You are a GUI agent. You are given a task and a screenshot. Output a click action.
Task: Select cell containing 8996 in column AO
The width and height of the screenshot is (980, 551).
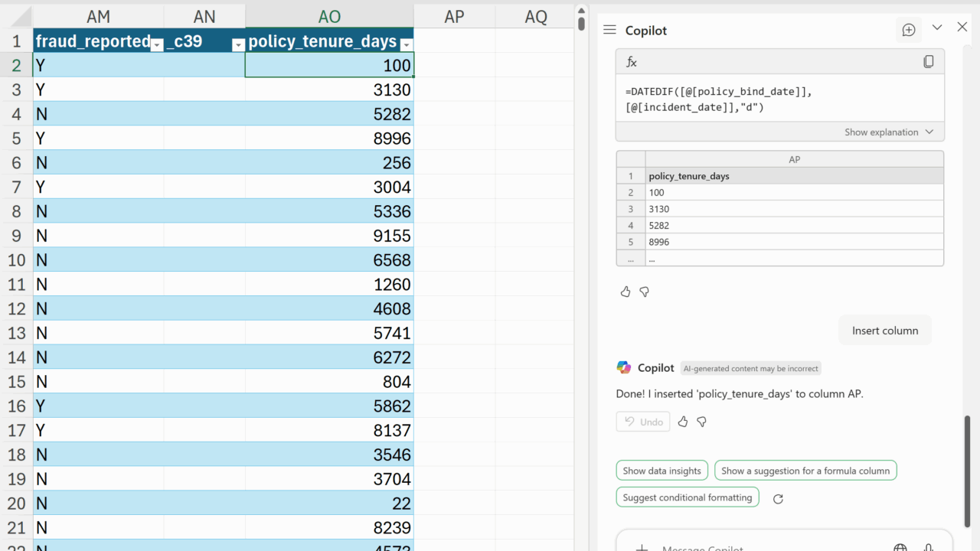[329, 139]
